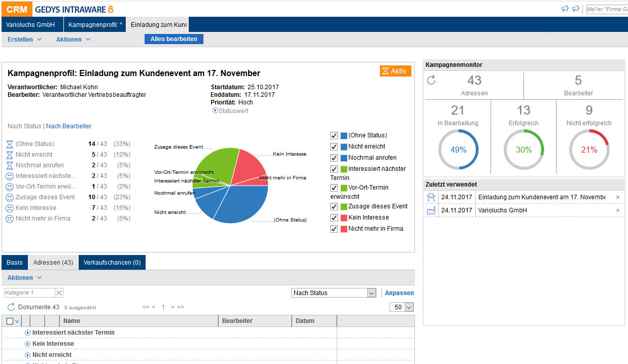The image size is (628, 364).
Task: Click the refresh icon in Kampagnenmonitor
Action: 431,80
